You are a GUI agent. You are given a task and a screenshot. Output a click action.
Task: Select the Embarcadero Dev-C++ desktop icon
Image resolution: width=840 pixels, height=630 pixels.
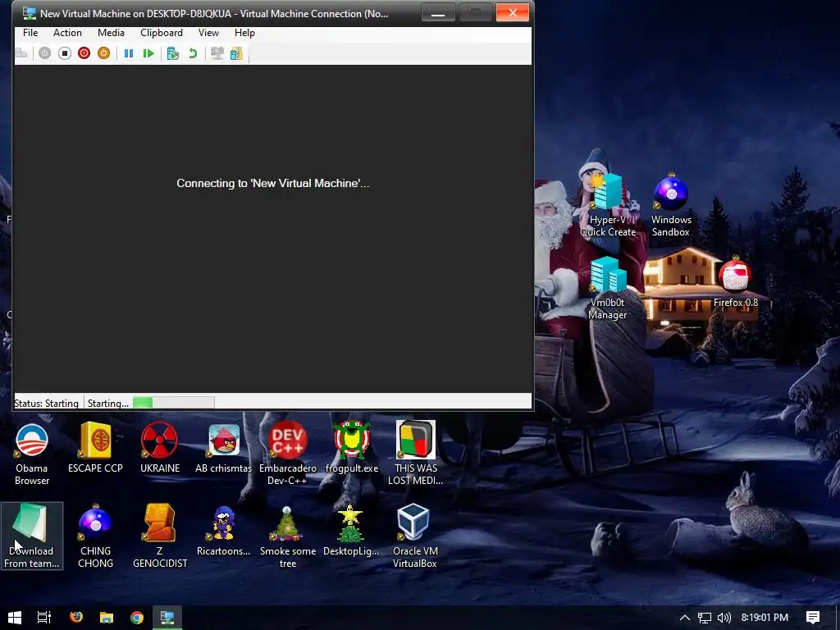(288, 454)
